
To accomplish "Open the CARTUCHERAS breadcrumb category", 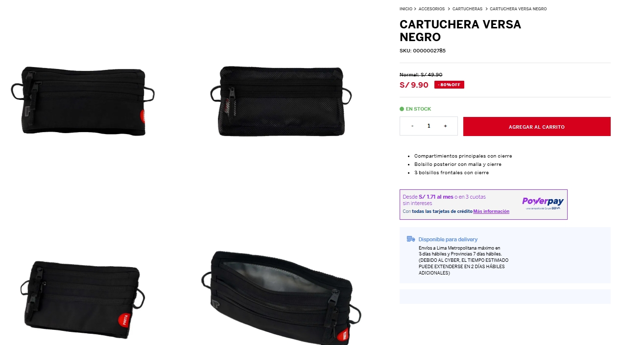I will coord(467,9).
